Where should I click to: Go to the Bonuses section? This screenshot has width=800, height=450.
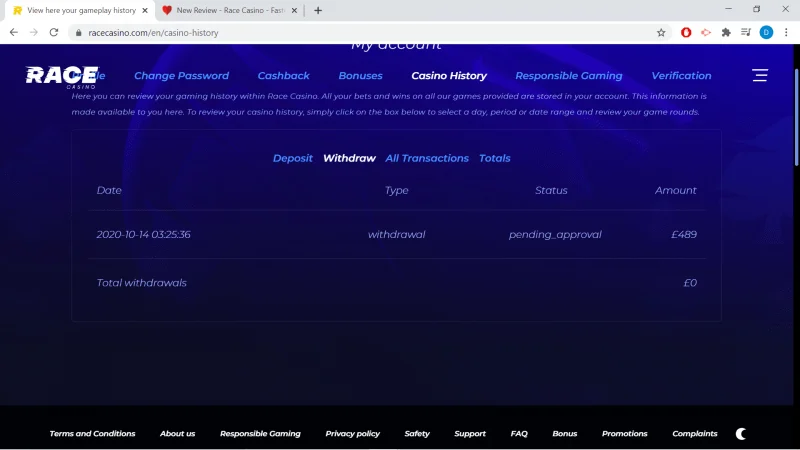pos(360,76)
